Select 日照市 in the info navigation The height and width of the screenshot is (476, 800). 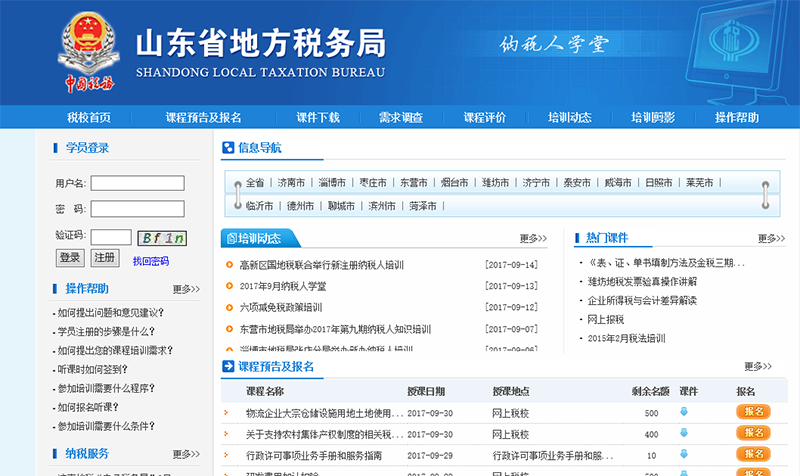[659, 183]
